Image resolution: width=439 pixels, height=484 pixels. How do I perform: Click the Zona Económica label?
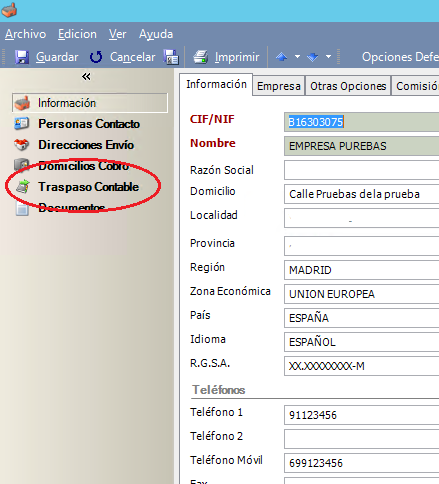(x=230, y=291)
